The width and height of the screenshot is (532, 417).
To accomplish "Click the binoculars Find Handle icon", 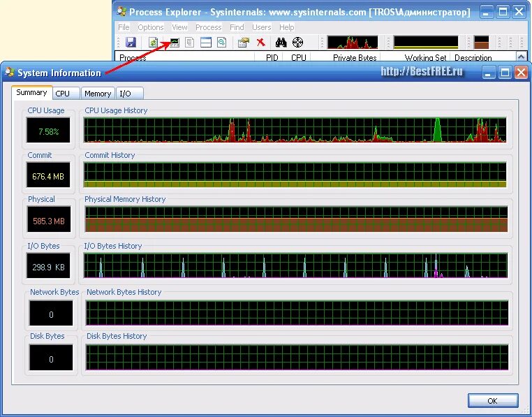I will [x=281, y=43].
